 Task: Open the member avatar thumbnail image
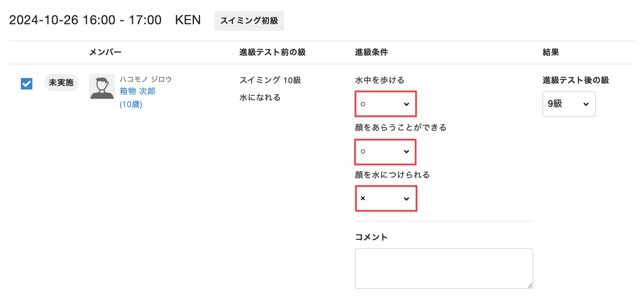(102, 87)
